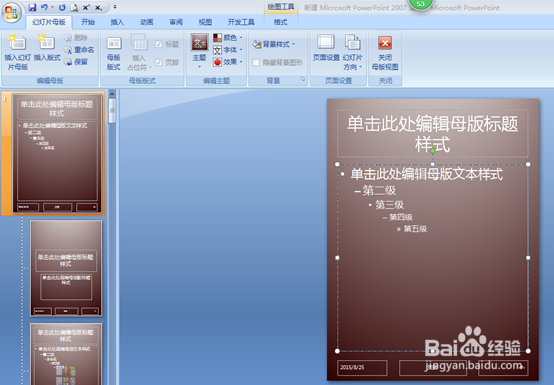Click the green badge showing 53 at top
Screen dimensions: 554x385
click(420, 4)
